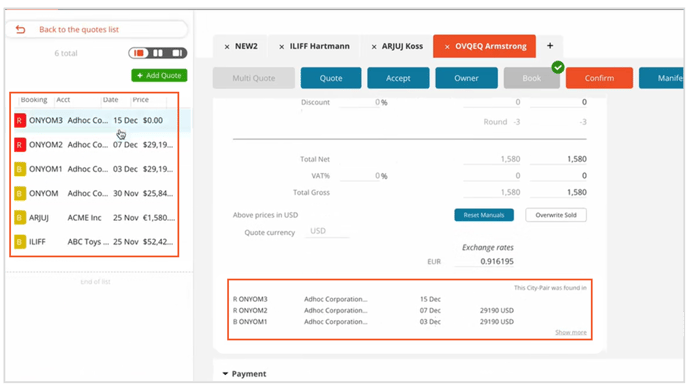
Task: Switch to ILIFF Hartmann tab
Action: coord(319,46)
